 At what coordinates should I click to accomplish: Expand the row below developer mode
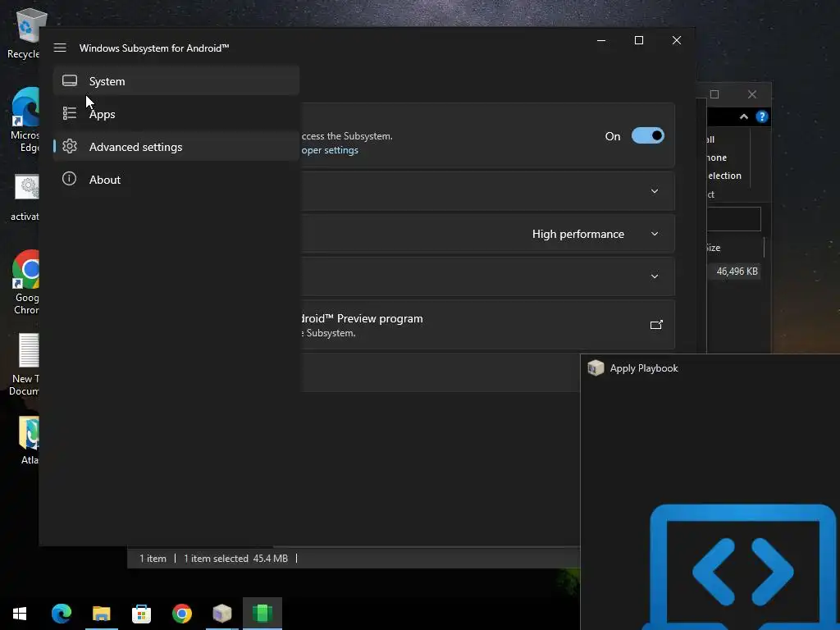click(487, 191)
